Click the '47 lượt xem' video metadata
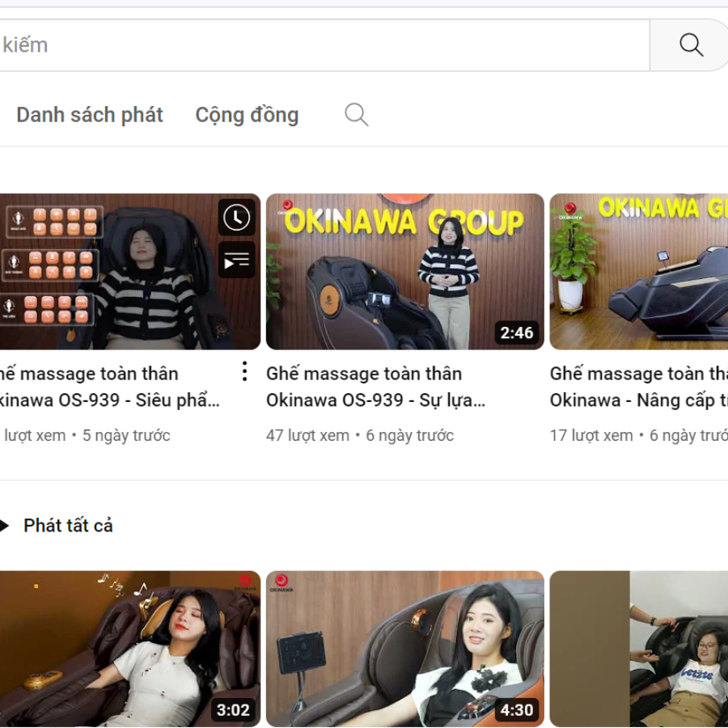Viewport: 728px width, 728px height. [307, 435]
